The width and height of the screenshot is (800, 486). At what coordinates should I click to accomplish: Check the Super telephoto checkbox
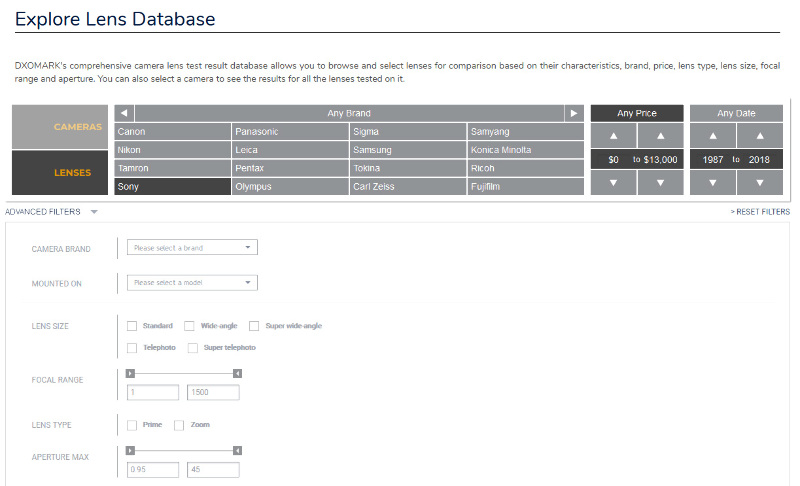click(x=193, y=348)
